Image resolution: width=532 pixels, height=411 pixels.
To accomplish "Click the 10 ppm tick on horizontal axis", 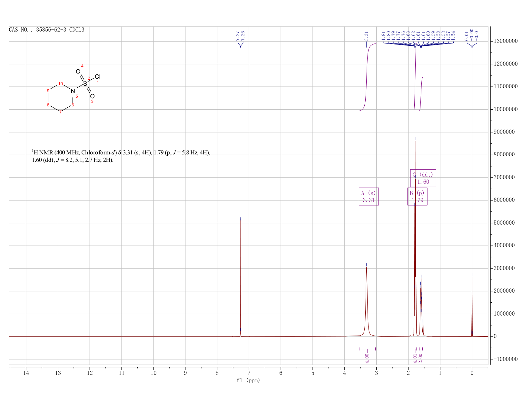I will pos(153,373).
